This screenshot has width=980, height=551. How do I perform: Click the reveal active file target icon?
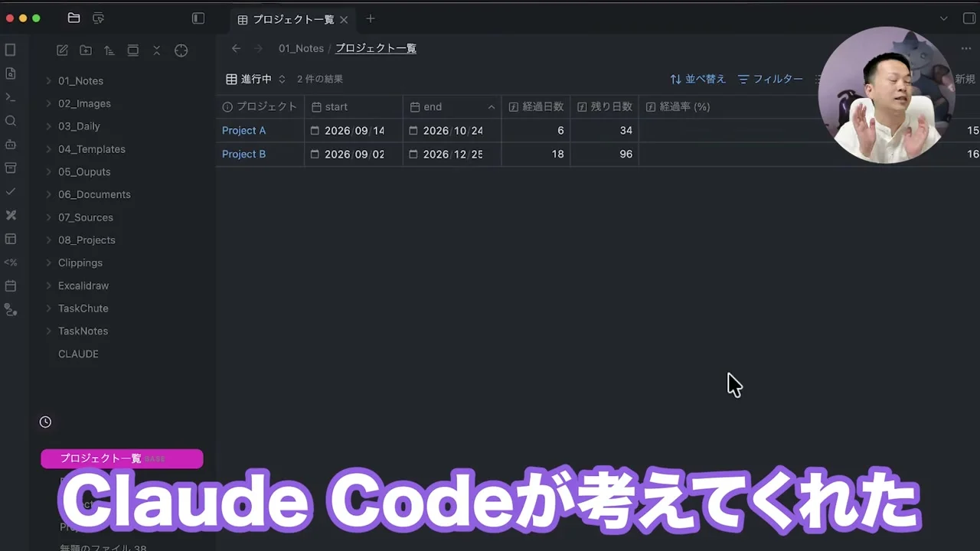click(x=181, y=51)
